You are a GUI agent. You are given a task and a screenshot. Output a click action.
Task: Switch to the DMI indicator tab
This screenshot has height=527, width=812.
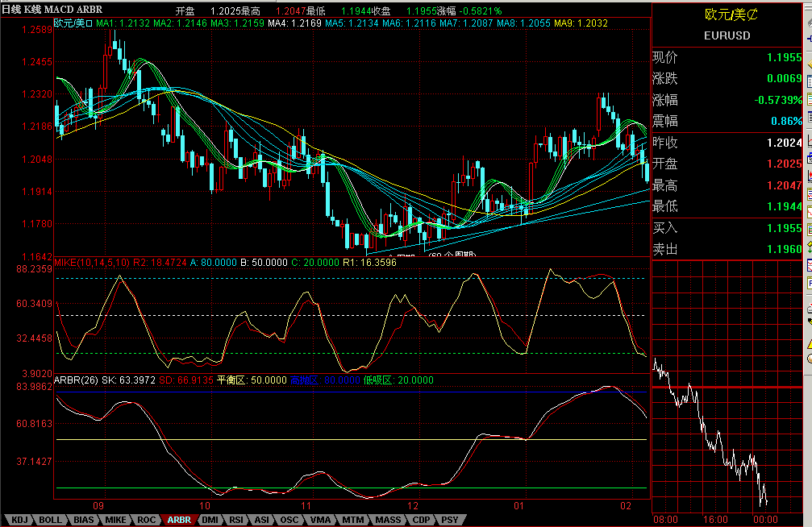[x=210, y=520]
